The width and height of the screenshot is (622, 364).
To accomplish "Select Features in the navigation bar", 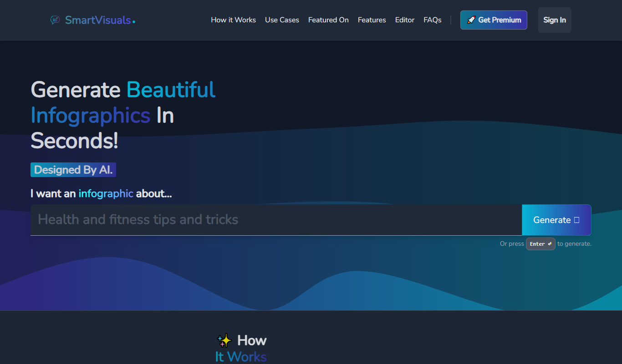I will 372,20.
